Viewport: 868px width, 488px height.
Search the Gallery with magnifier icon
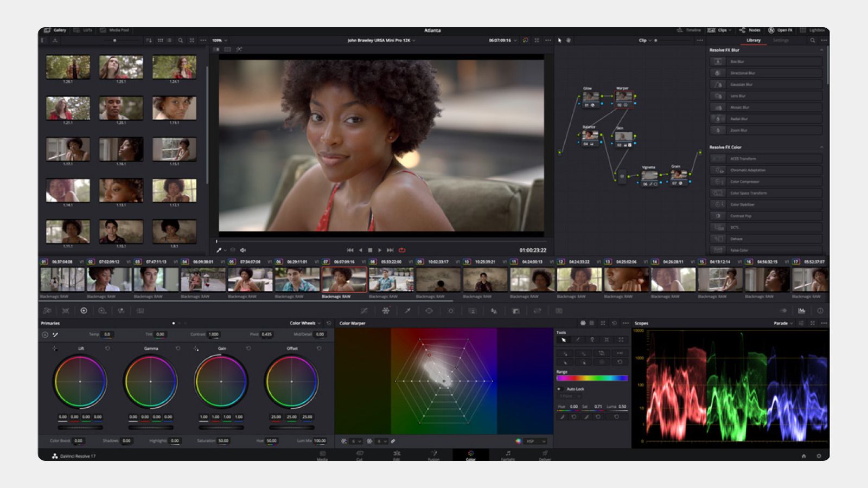(181, 40)
